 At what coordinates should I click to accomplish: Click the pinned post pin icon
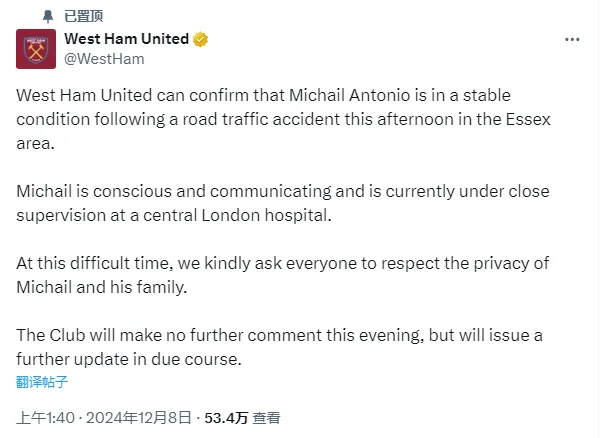tap(49, 16)
